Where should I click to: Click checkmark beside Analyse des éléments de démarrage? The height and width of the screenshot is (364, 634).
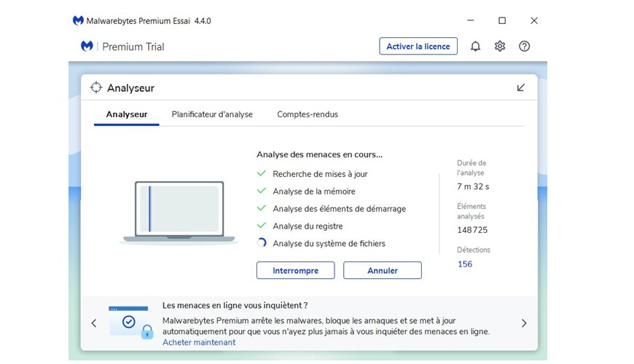pos(262,208)
